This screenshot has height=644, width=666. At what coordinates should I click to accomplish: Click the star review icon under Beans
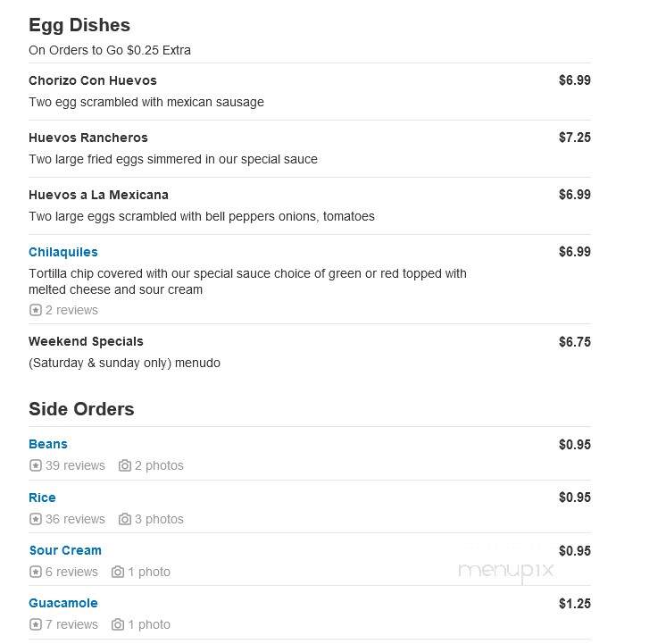[x=36, y=465]
